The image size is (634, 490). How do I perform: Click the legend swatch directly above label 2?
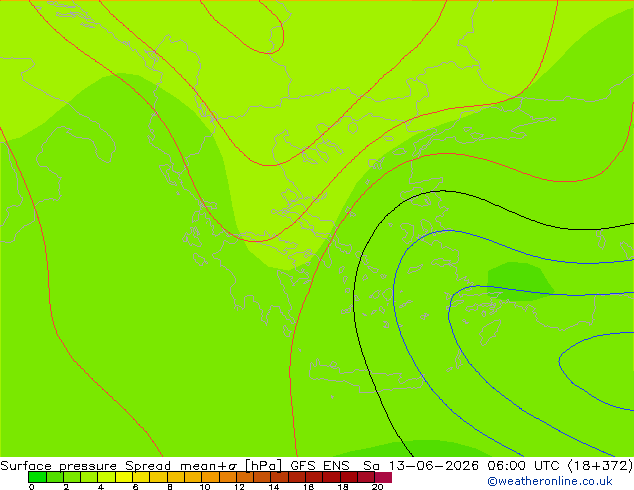(x=72, y=477)
